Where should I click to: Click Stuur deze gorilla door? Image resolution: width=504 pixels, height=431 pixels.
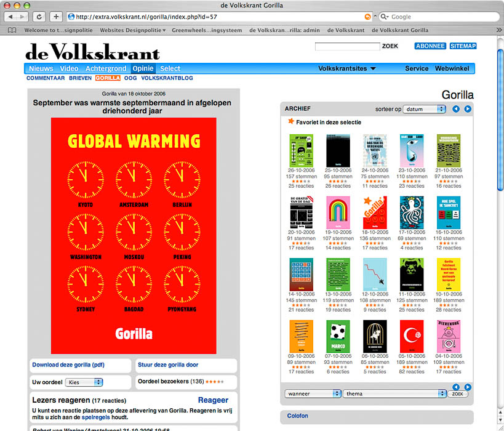tap(168, 365)
